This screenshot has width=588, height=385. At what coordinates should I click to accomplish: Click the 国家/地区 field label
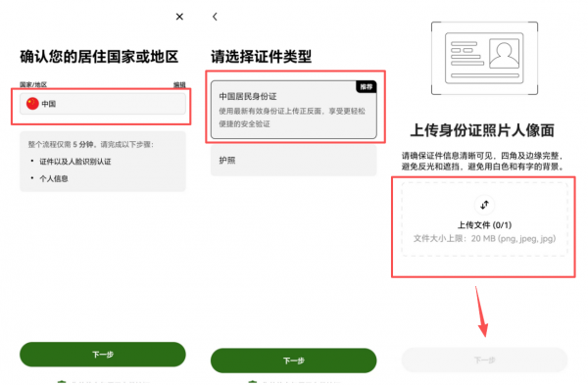coord(33,84)
